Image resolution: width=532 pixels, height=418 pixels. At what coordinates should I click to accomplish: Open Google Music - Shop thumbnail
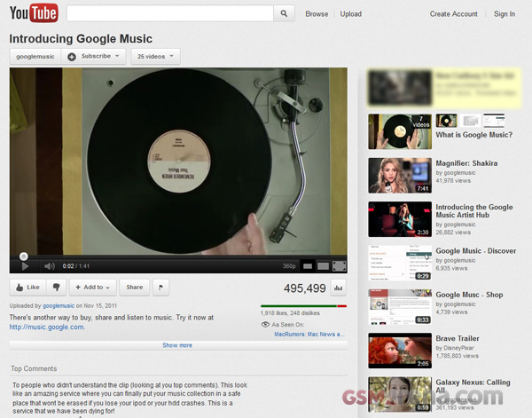[400, 307]
